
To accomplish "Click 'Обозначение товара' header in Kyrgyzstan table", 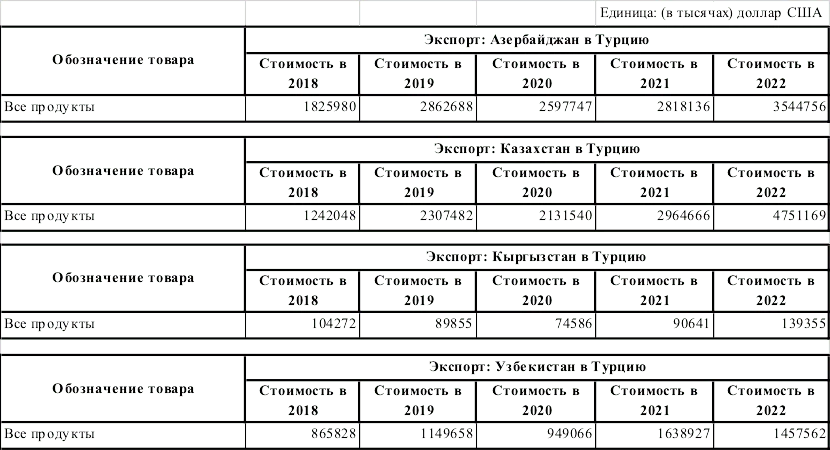I will click(x=123, y=278).
